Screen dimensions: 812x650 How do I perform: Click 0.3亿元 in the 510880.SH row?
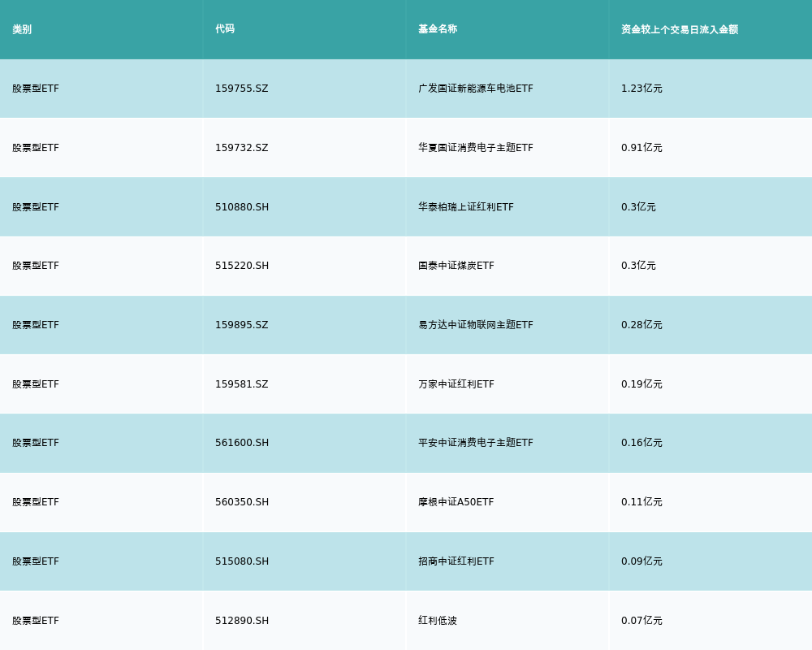coord(638,207)
